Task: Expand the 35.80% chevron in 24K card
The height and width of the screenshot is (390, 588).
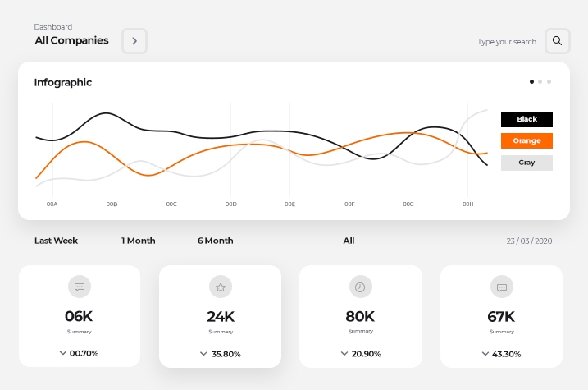Action: point(203,354)
